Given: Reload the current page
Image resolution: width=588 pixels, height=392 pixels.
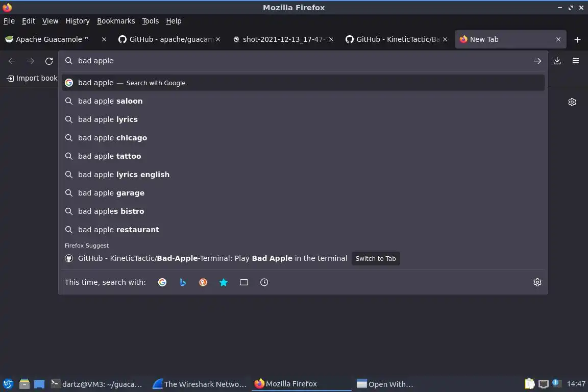Looking at the screenshot, I should click(x=49, y=61).
